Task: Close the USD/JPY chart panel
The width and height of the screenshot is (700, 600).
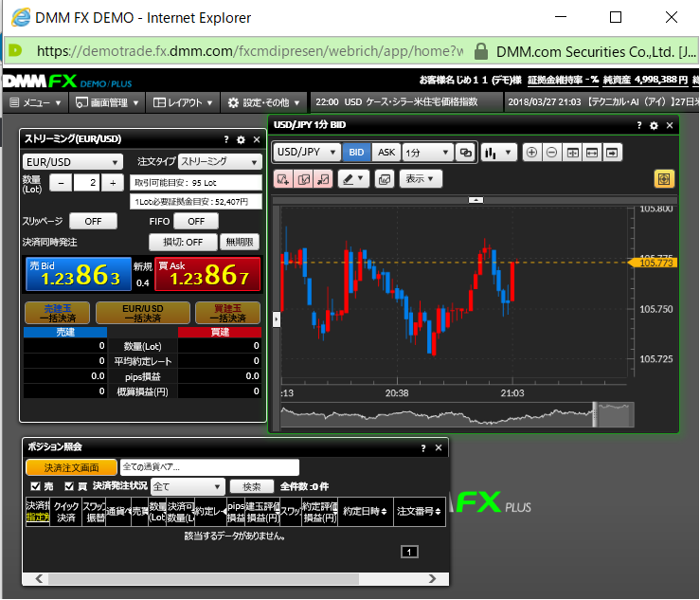Action: coord(670,125)
